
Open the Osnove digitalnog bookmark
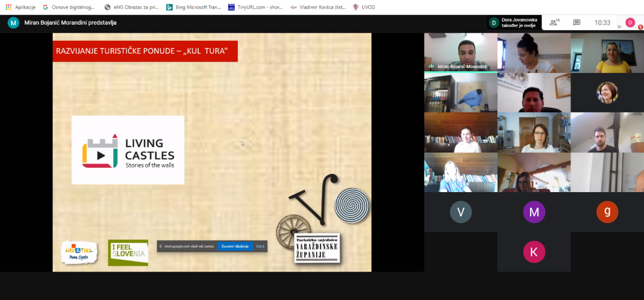click(69, 7)
